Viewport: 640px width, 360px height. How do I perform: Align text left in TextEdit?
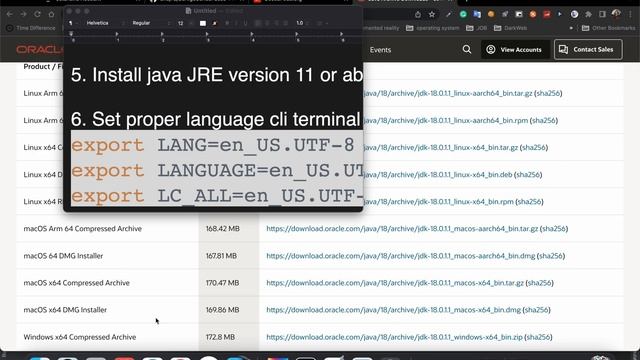[x=258, y=23]
